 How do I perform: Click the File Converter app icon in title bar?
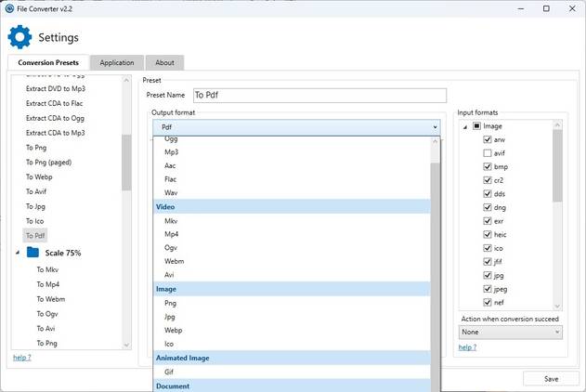point(9,8)
